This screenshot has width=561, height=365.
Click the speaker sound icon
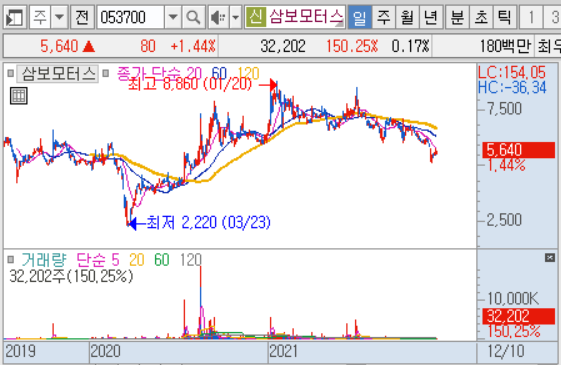[x=219, y=17]
